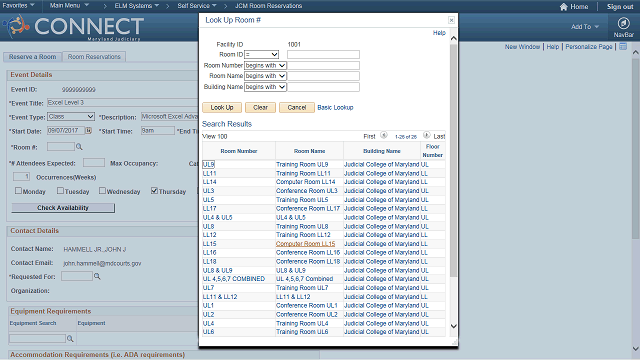The height and width of the screenshot is (360, 640).
Task: Click the Event Title input field
Action: 122,102
